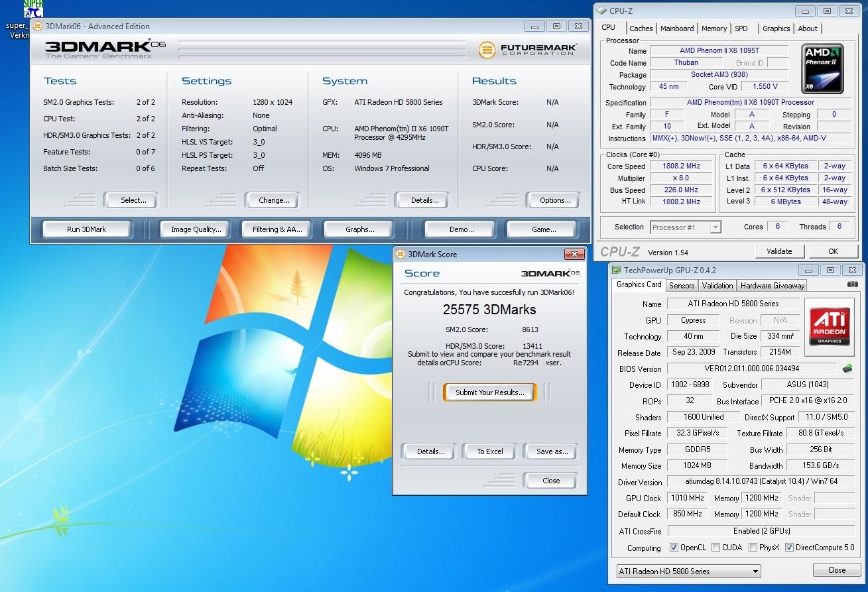Open the ATI Radeon HD 5800 Series dropdown
Screen dimensions: 868x592
688,571
